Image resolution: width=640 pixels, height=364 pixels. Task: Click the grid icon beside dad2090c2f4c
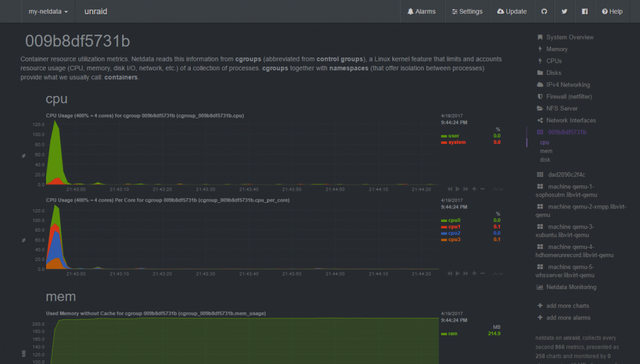click(540, 175)
